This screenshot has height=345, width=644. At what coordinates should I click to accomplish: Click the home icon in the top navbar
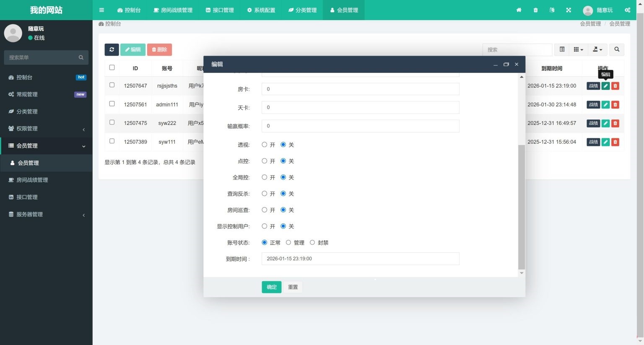pyautogui.click(x=519, y=10)
